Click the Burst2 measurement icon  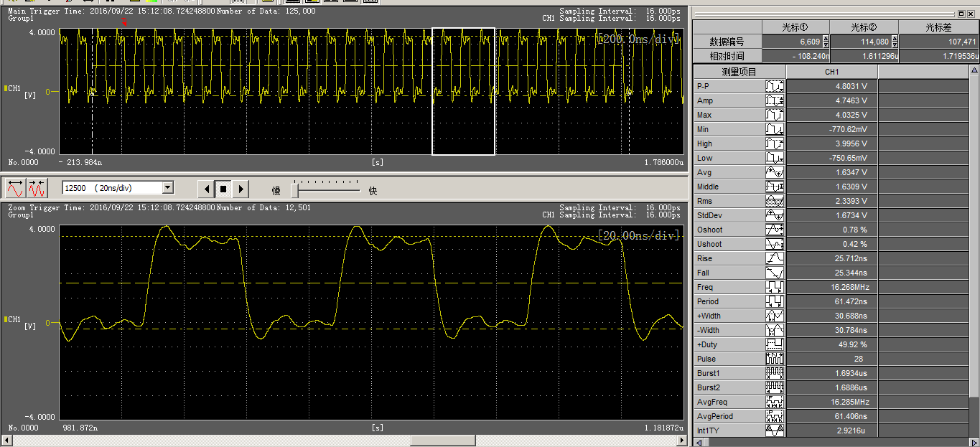[775, 387]
